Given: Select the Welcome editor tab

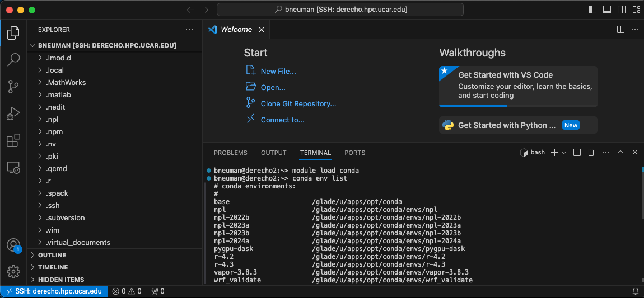Looking at the screenshot, I should [x=236, y=30].
